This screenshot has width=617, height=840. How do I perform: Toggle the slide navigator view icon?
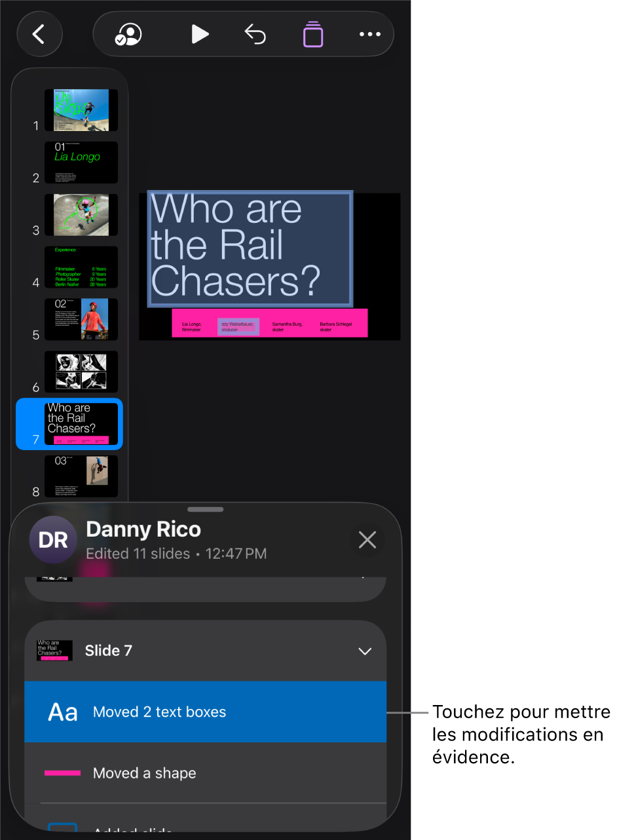point(313,34)
